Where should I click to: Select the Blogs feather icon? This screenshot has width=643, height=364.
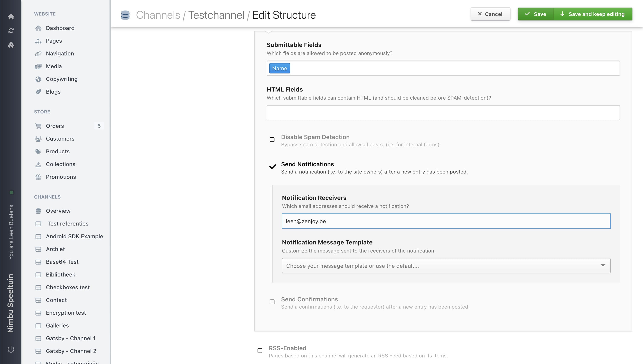(38, 92)
